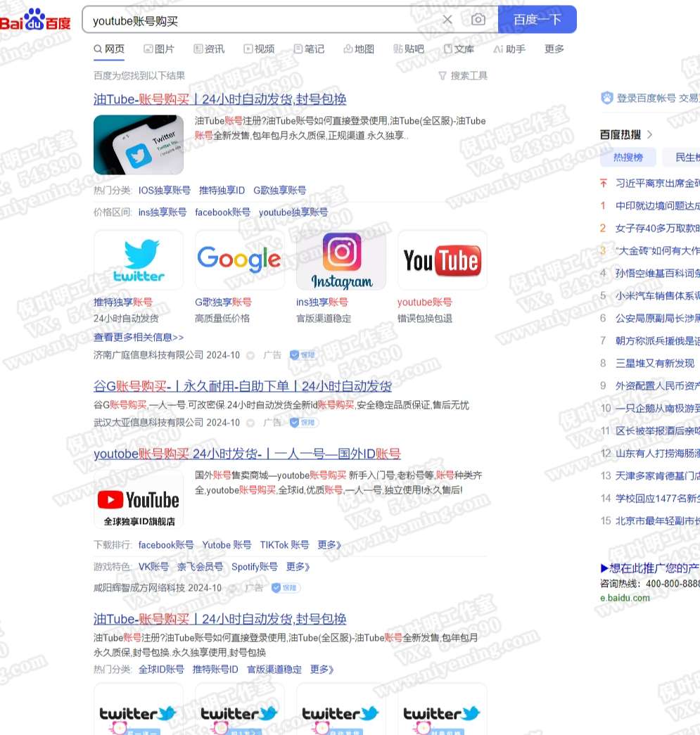This screenshot has height=735, width=700.
Task: Click first Twitter logo thumbnail at page bottom
Action: point(139,709)
